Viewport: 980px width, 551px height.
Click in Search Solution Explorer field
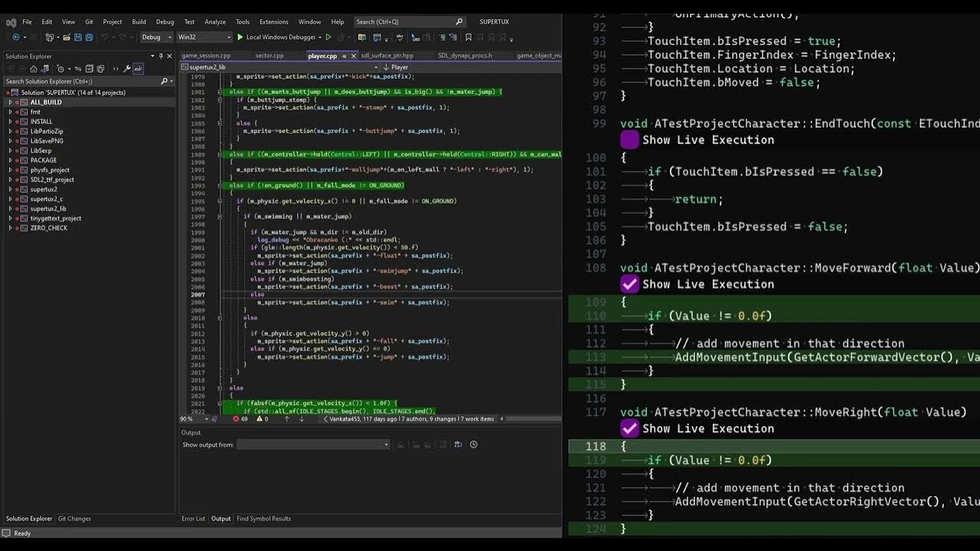pos(80,81)
